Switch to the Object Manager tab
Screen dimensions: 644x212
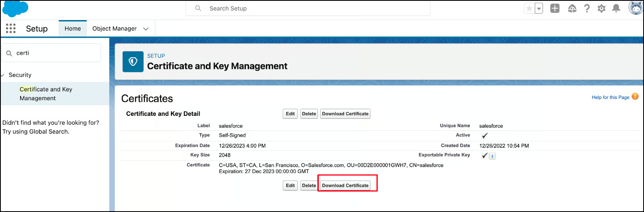(115, 29)
